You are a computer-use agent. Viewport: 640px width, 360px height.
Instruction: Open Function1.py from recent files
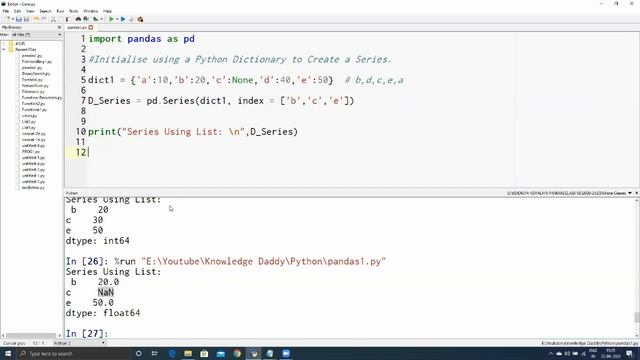click(x=34, y=110)
